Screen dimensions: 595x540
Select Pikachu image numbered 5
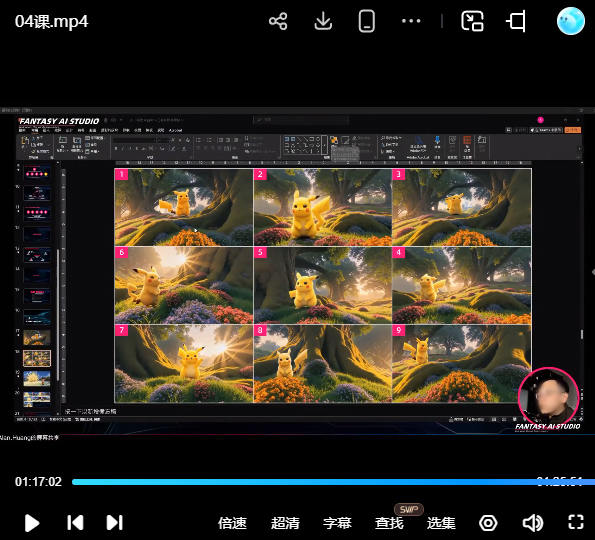(x=323, y=285)
